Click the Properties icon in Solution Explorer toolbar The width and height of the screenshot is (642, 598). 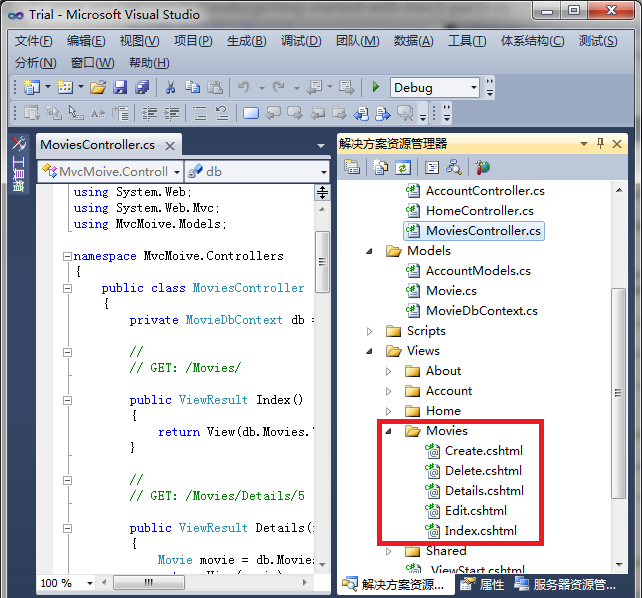point(352,167)
